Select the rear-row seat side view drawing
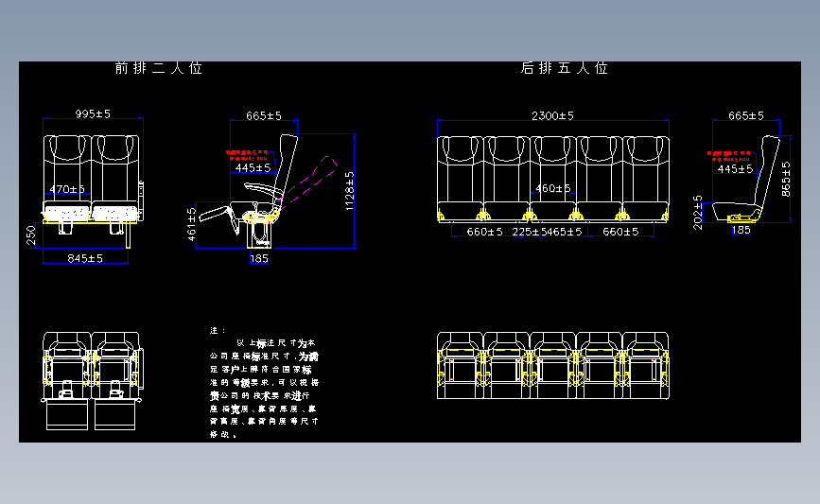This screenshot has width=820, height=504. (x=746, y=179)
